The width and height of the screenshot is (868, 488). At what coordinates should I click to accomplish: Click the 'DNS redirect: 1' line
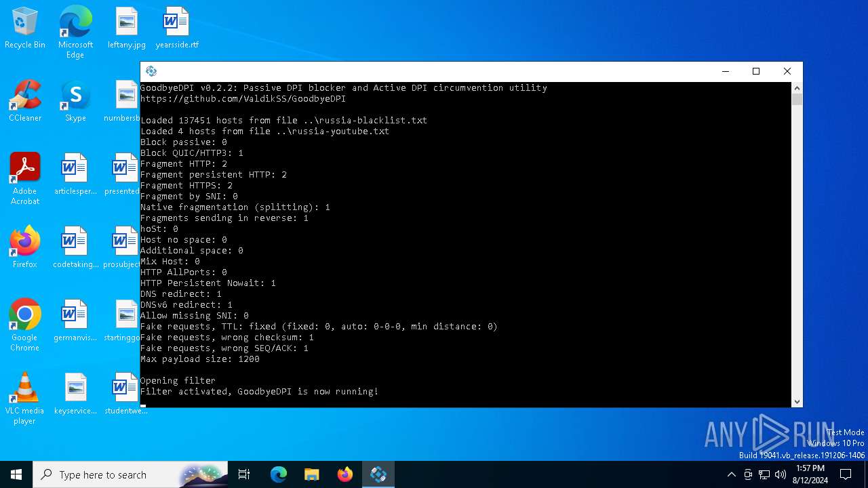click(181, 294)
